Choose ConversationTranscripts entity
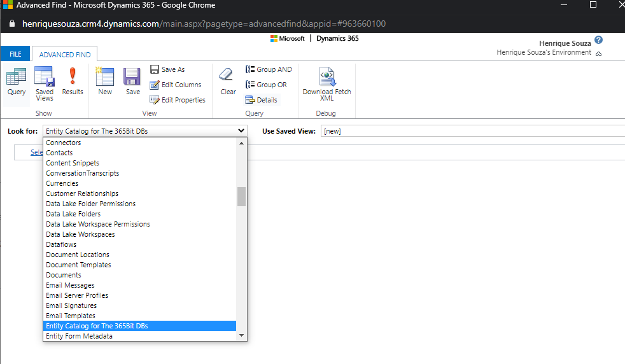The image size is (625, 364). [x=139, y=173]
